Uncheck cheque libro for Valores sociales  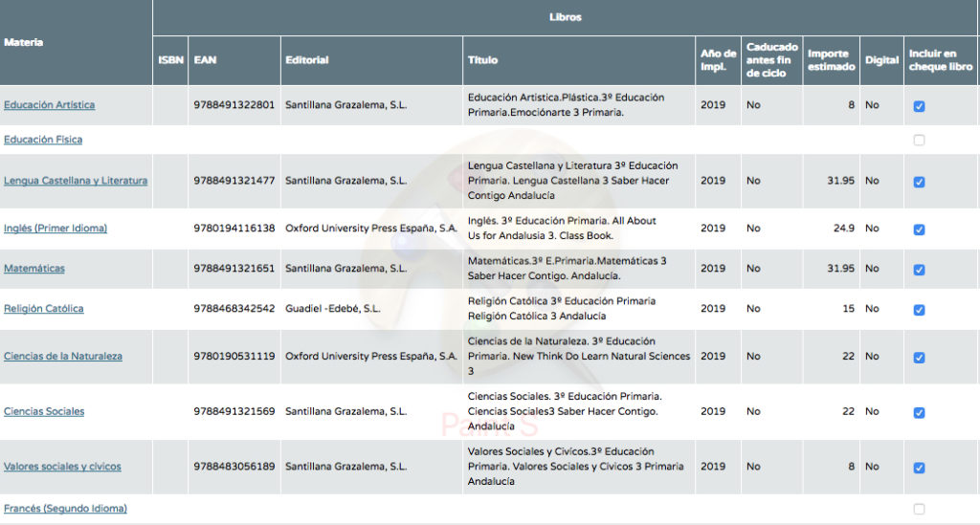(x=919, y=468)
